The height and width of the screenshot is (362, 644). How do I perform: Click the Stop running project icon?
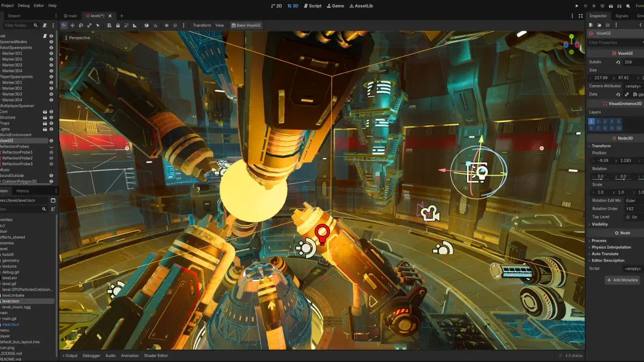(594, 6)
